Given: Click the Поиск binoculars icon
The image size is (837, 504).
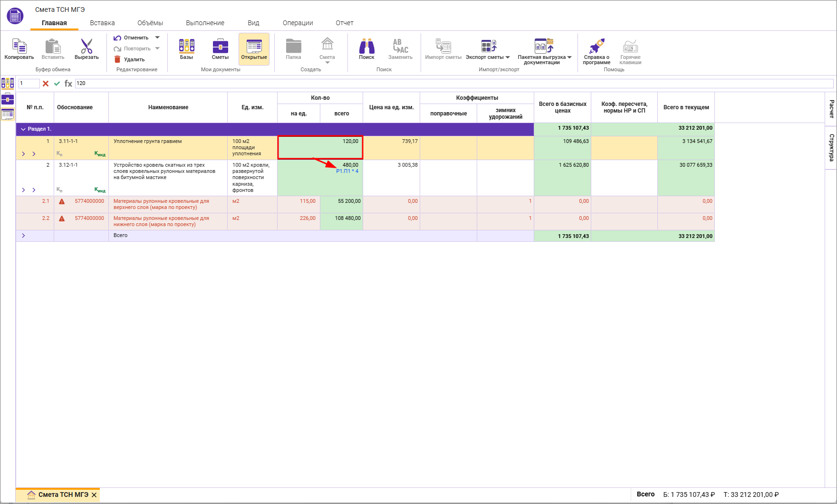Looking at the screenshot, I should point(366,47).
